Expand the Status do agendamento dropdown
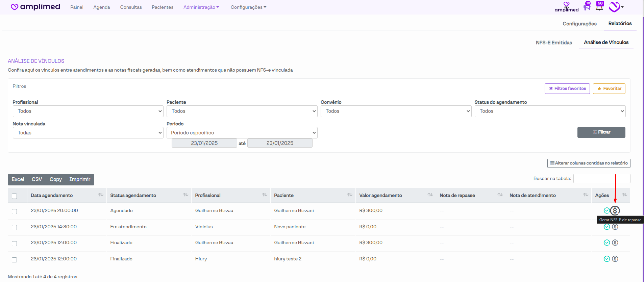644x282 pixels. click(550, 111)
